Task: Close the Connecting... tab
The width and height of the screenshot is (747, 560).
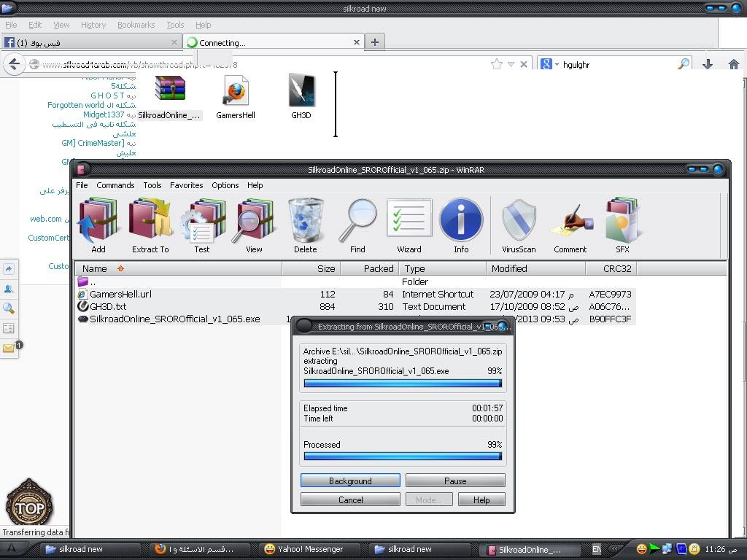Action: (x=356, y=42)
